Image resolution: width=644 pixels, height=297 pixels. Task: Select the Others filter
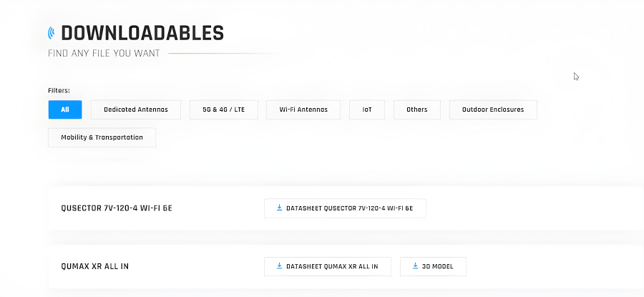(417, 109)
